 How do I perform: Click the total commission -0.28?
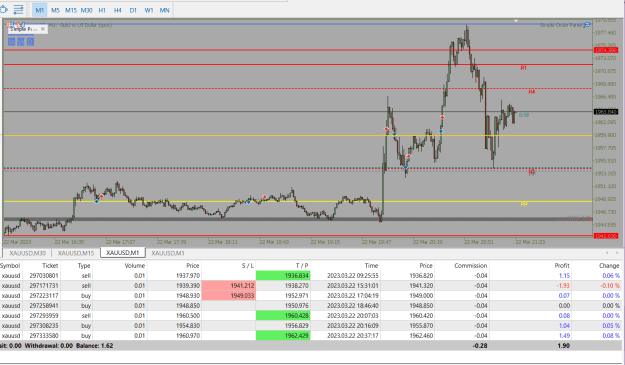tap(480, 345)
